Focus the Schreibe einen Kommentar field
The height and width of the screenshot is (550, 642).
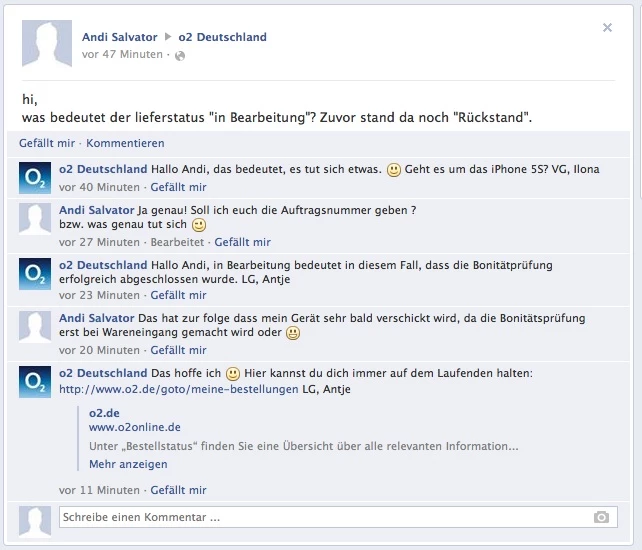click(338, 517)
